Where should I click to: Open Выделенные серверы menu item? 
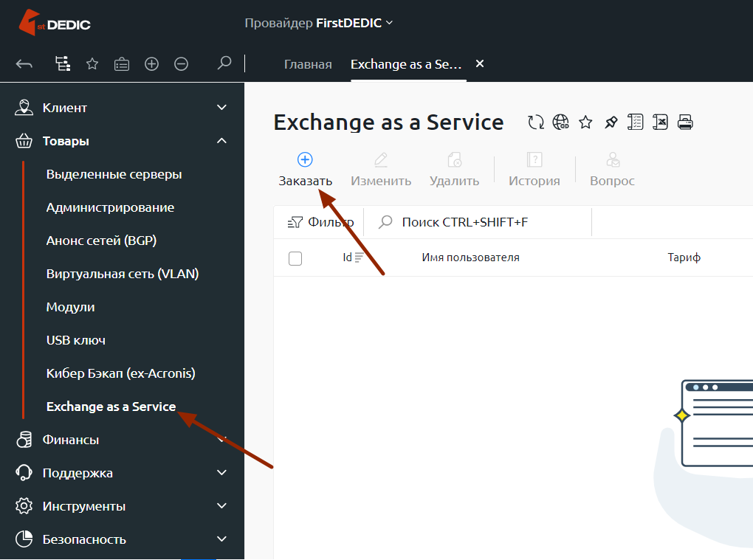coord(114,174)
